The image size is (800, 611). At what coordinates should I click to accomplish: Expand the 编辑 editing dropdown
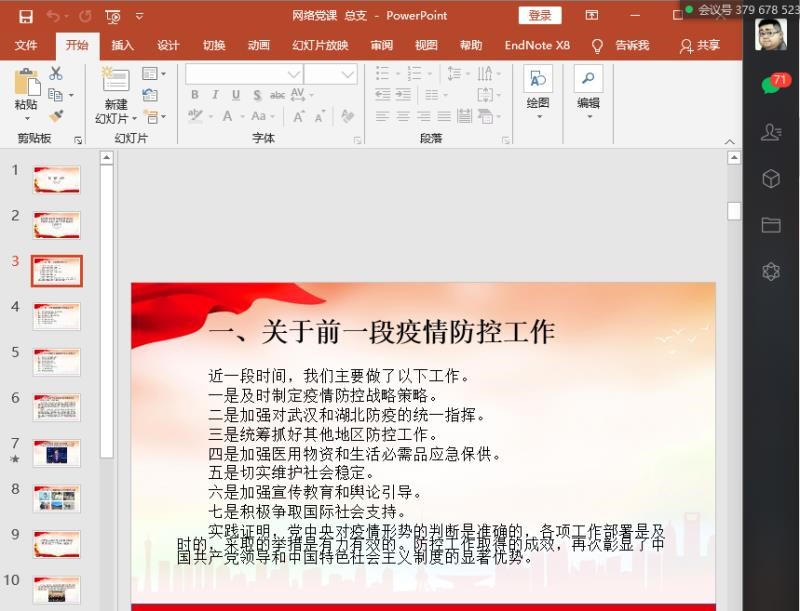click(588, 116)
